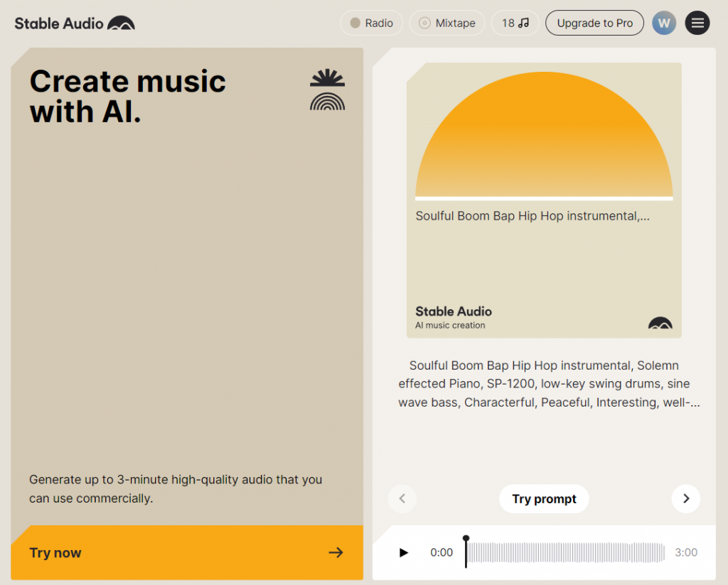
Task: Click the Try now label
Action: click(55, 553)
